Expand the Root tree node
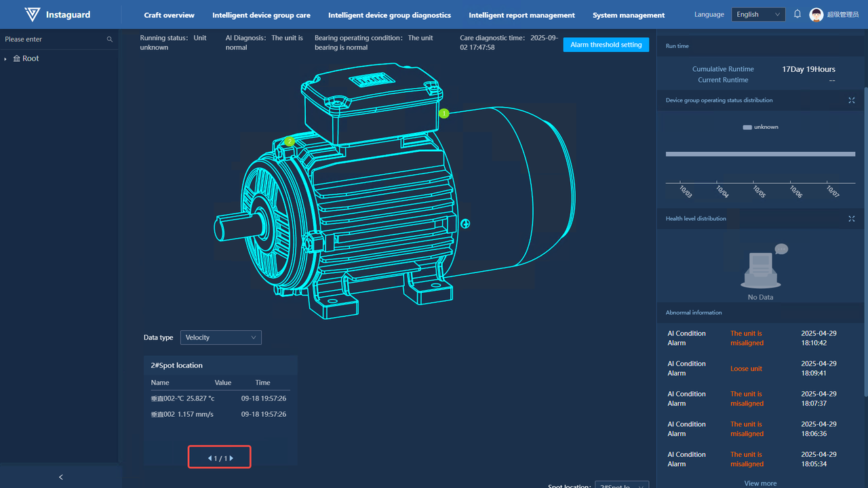This screenshot has width=868, height=488. 6,59
